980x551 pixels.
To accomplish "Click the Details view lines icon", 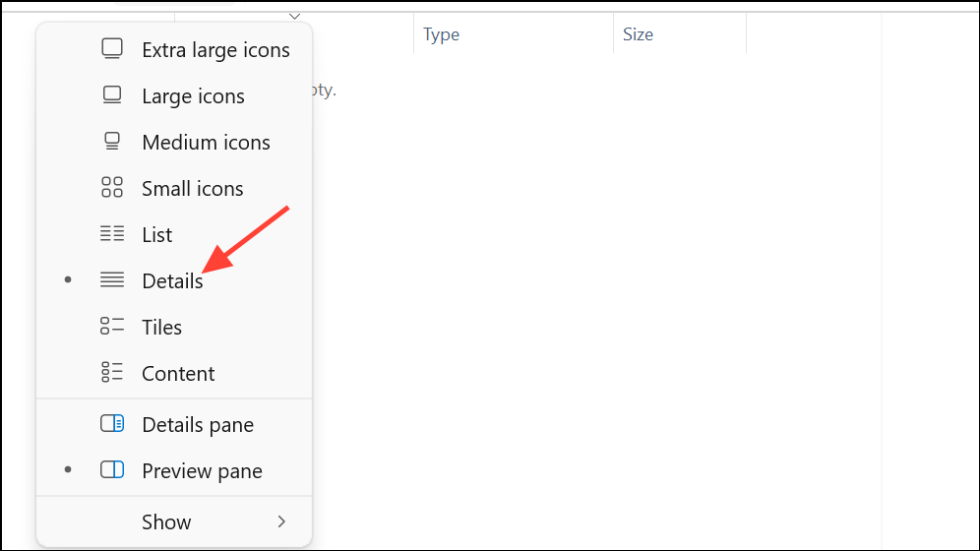I will tap(112, 280).
